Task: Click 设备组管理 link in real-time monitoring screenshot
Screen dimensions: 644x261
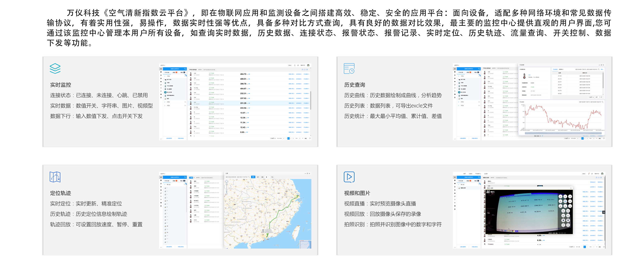Action: 169,138
